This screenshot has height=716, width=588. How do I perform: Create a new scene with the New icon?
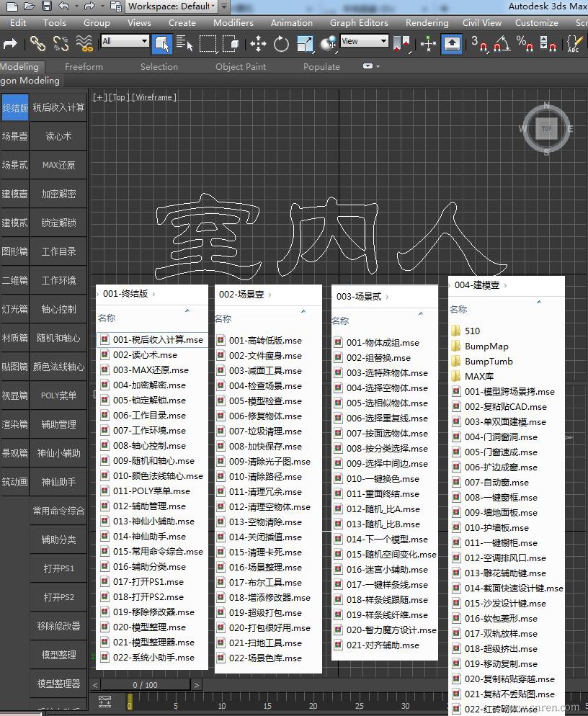click(x=12, y=6)
